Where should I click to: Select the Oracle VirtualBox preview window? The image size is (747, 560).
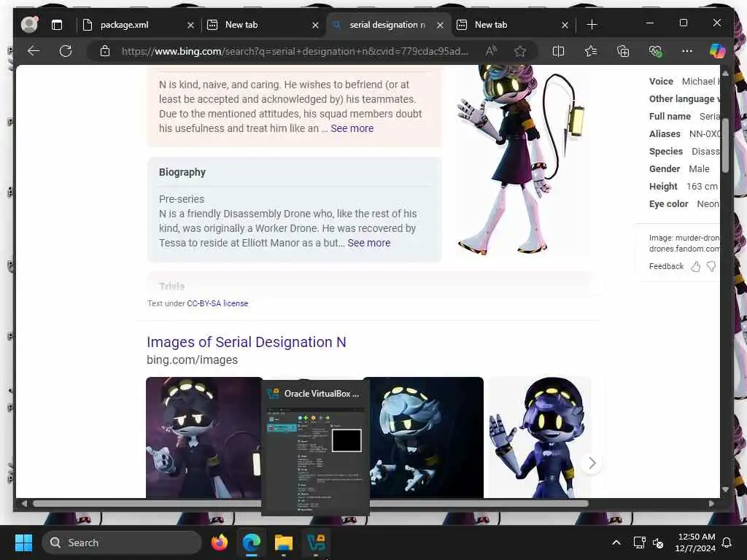click(x=315, y=448)
